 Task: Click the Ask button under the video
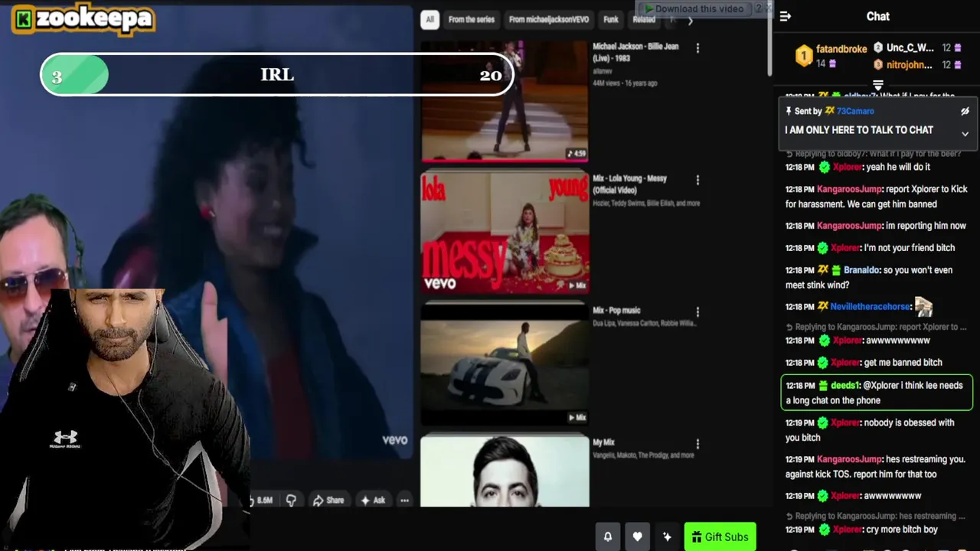(373, 500)
